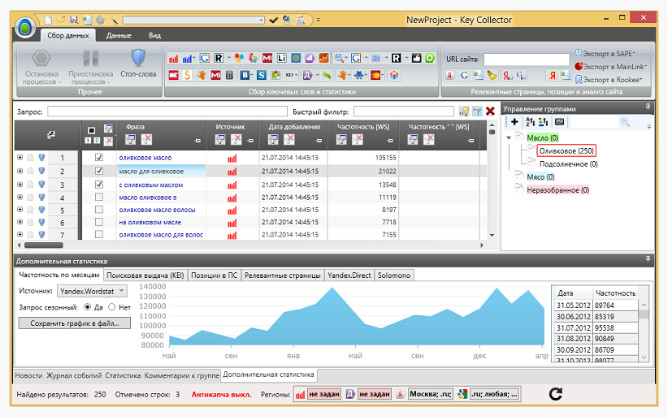Viewport: 667px width, 418px height.
Task: Select the Нет seasonal radio button
Action: (x=111, y=307)
